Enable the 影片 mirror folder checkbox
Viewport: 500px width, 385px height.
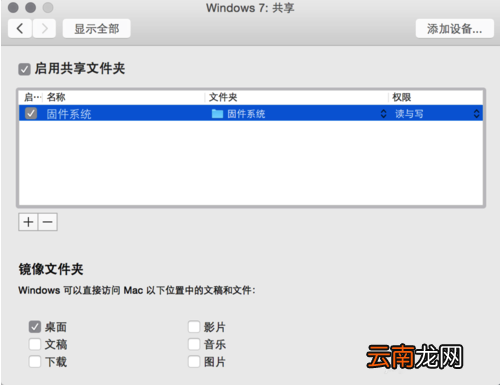(194, 327)
